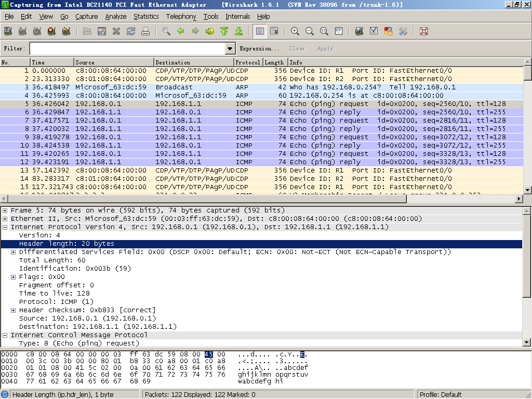Image resolution: width=532 pixels, height=399 pixels.
Task: Open the Internals menu
Action: coord(238,16)
